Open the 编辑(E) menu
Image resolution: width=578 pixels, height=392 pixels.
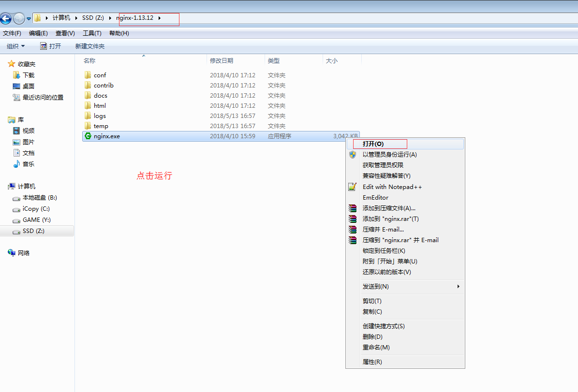click(38, 33)
